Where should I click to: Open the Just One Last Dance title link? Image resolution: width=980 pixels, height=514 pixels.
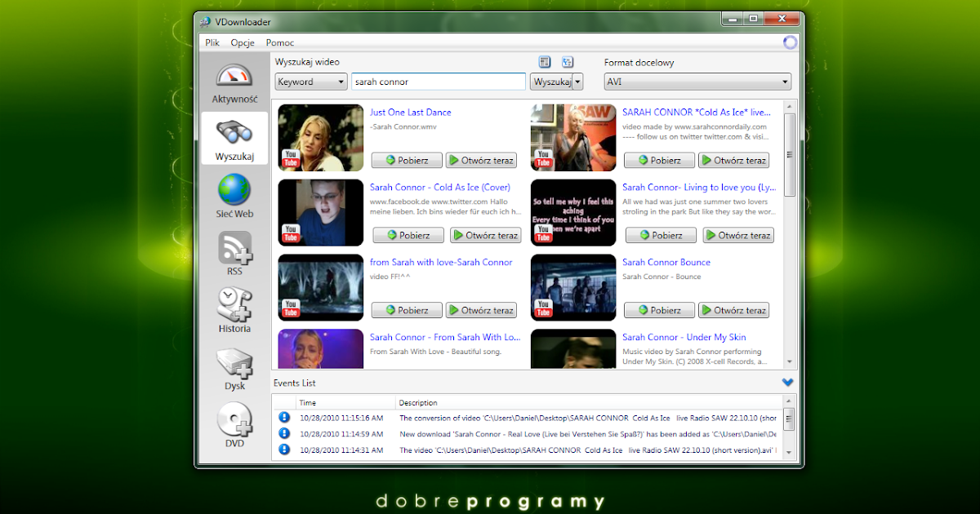click(410, 113)
